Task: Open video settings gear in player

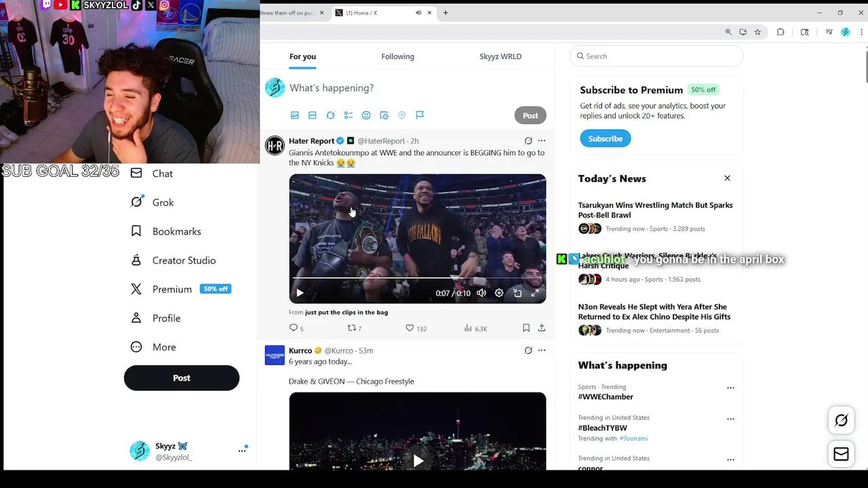Action: [x=499, y=293]
